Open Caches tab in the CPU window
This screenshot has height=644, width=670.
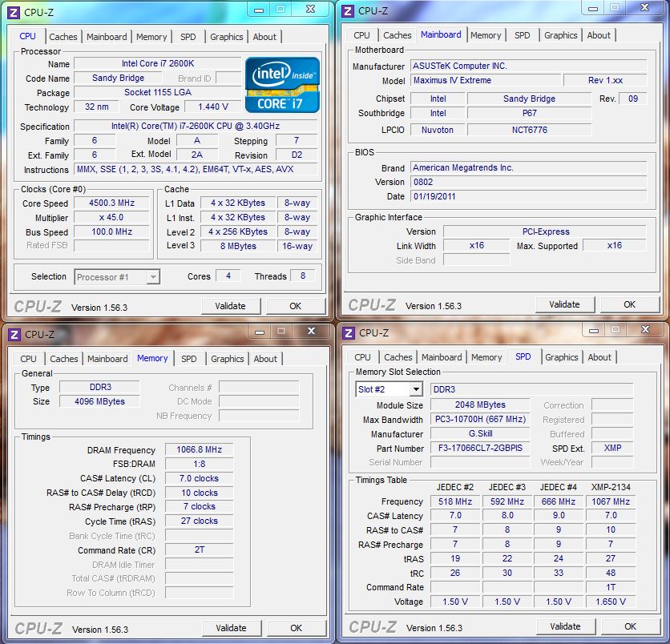coord(63,37)
